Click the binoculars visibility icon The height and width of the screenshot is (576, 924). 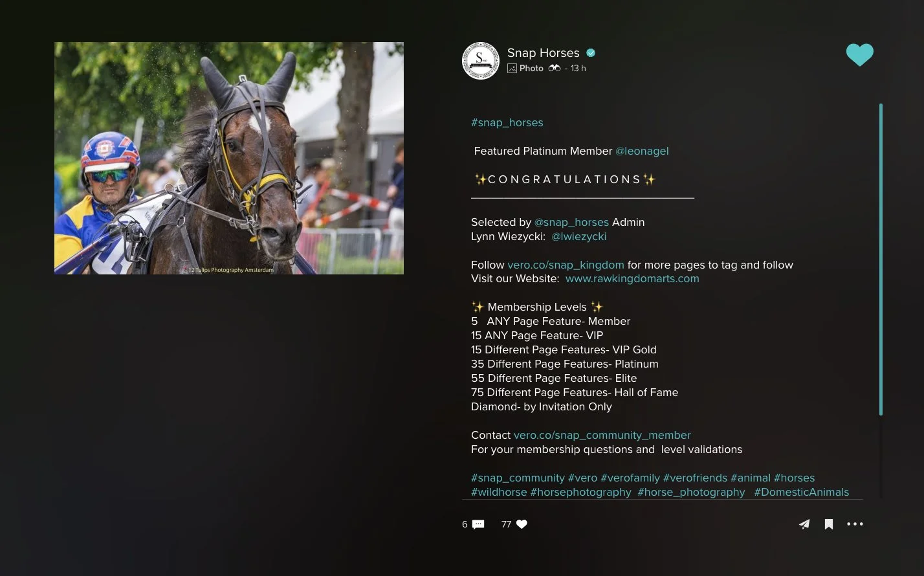(x=555, y=68)
